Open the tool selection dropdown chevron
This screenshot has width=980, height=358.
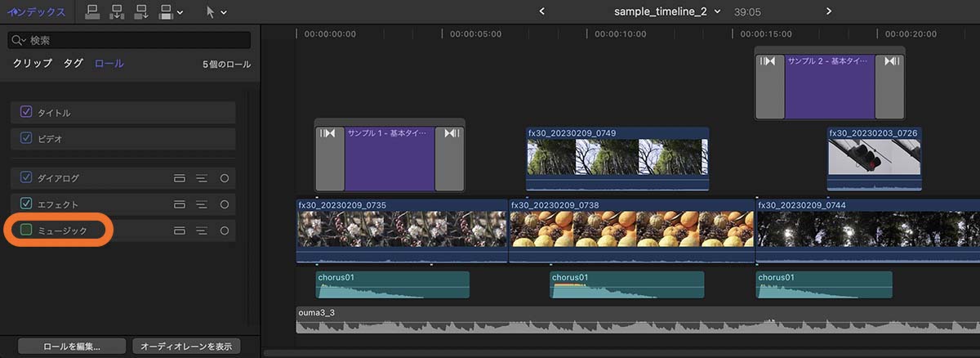point(224,13)
